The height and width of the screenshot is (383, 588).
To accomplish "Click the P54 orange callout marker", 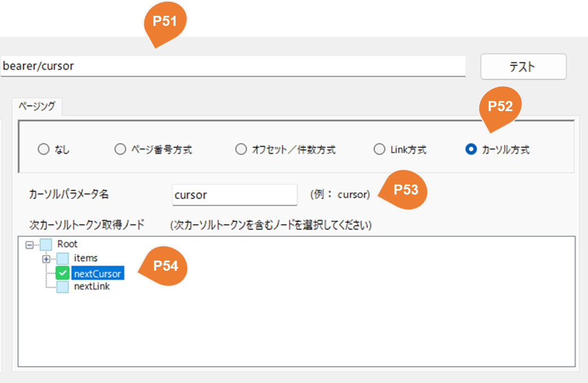I will 165,266.
